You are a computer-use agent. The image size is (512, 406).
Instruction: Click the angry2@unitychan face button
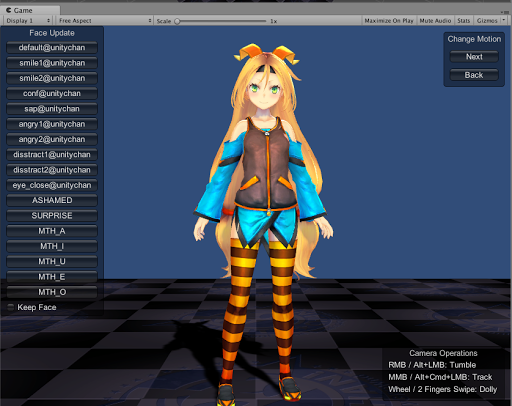[x=52, y=139]
